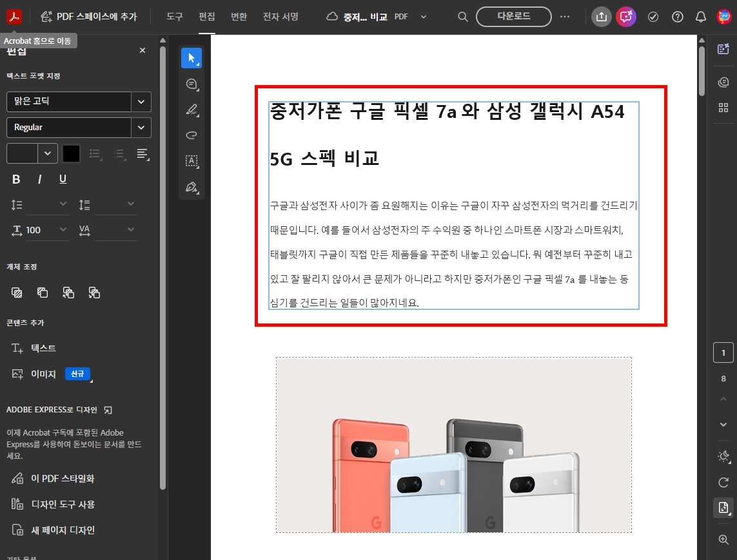Expand the font size dropdown arrow
The height and width of the screenshot is (560, 737).
pyautogui.click(x=48, y=153)
